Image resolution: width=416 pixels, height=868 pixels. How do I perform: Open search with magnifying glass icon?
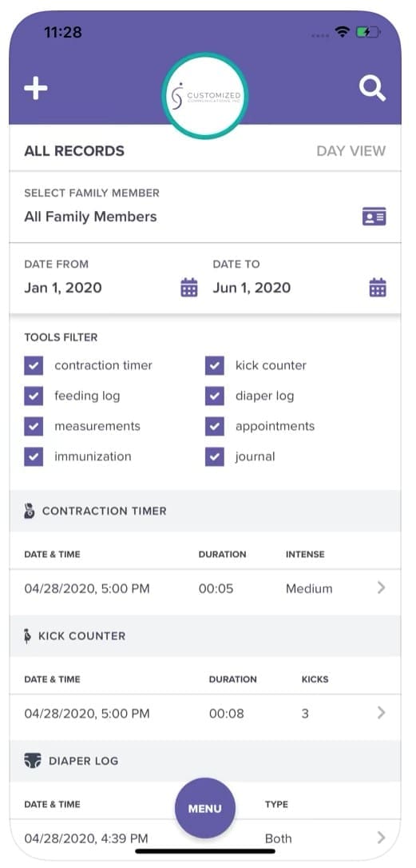(372, 89)
